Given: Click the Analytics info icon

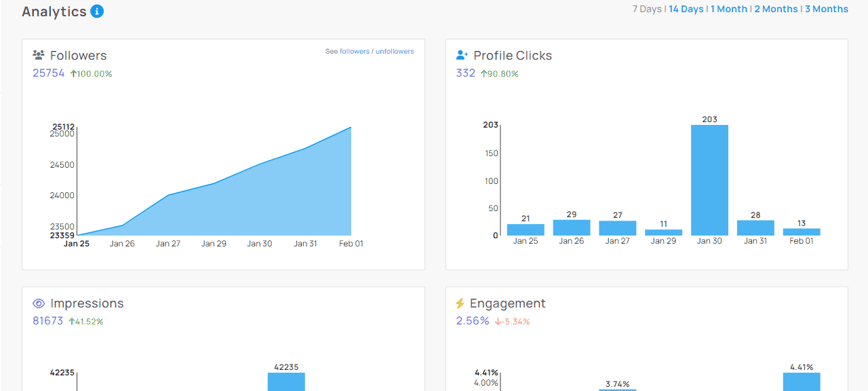Looking at the screenshot, I should pyautogui.click(x=97, y=12).
